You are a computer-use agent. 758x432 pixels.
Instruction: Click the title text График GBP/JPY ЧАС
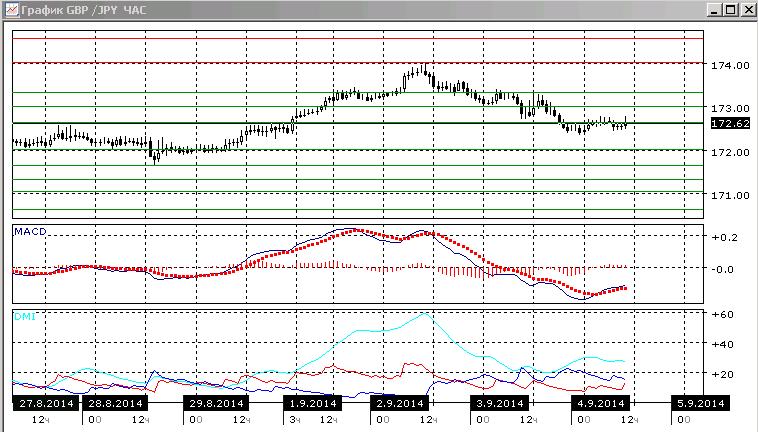(83, 10)
